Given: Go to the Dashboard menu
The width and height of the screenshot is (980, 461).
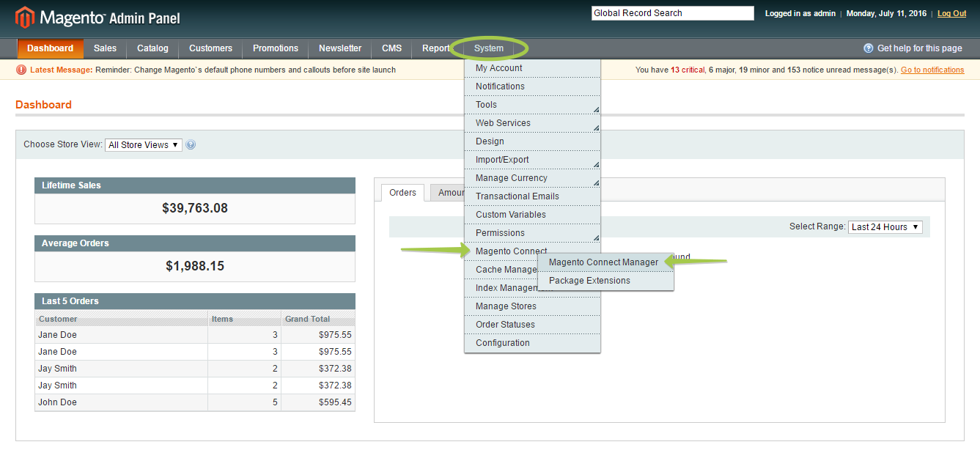Looking at the screenshot, I should 51,48.
